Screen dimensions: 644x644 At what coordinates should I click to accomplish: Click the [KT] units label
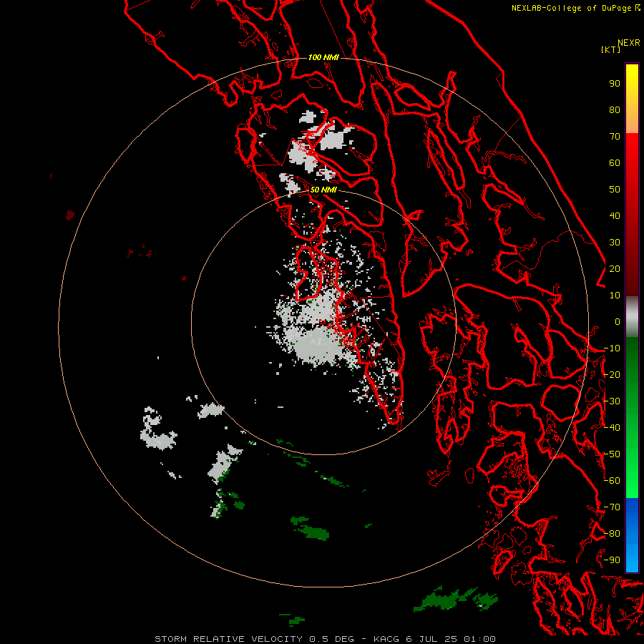pyautogui.click(x=610, y=49)
